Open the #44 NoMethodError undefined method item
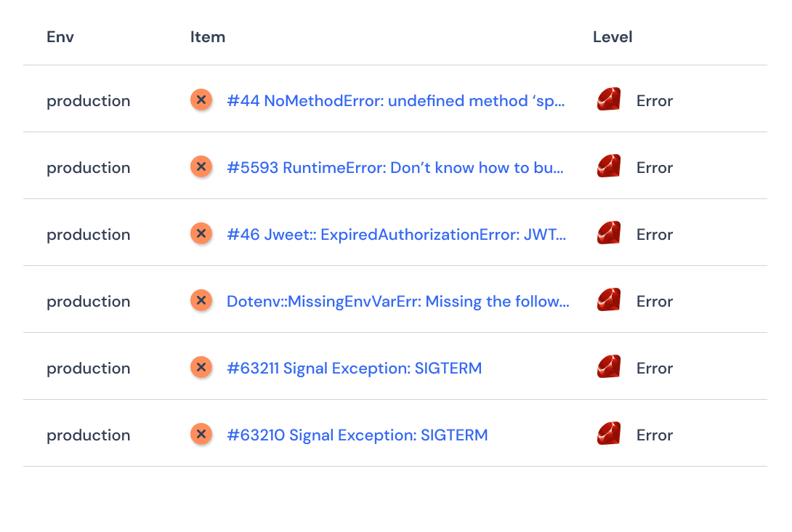792x532 pixels. [x=396, y=101]
